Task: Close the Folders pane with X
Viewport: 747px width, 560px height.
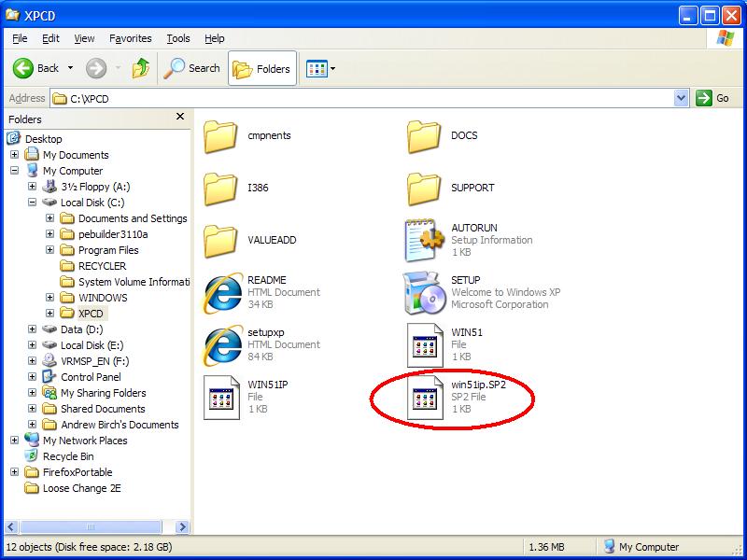Action: coord(180,116)
